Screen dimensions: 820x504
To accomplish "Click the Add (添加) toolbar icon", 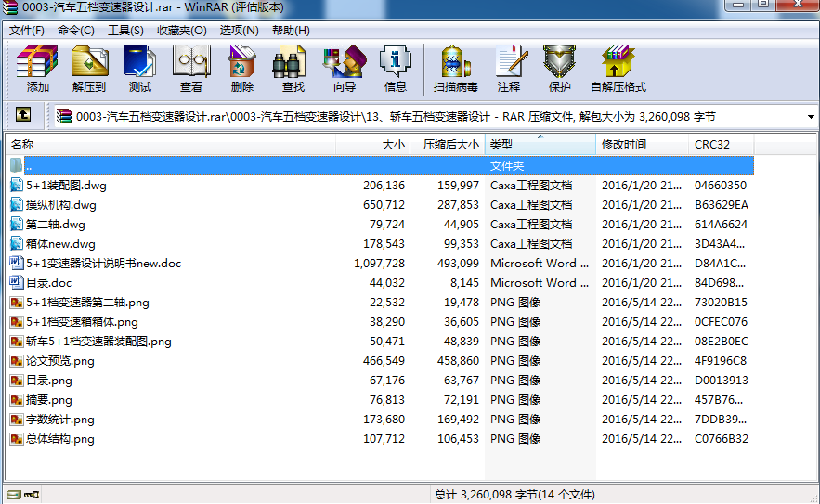I will click(36, 69).
